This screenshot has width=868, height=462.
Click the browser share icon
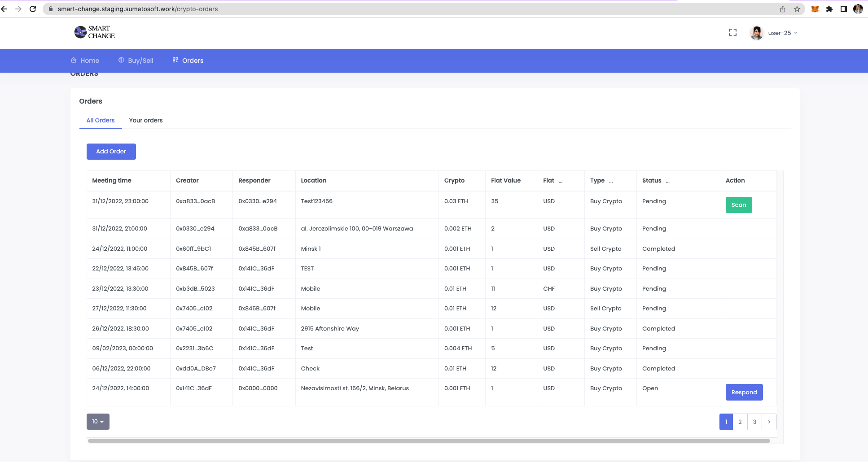click(783, 9)
